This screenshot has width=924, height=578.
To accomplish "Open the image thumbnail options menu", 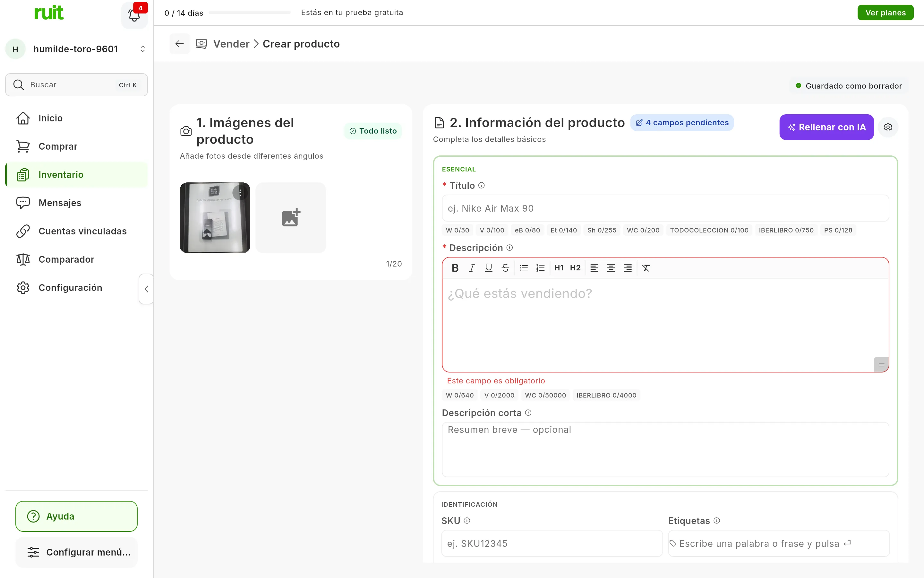I will [240, 193].
